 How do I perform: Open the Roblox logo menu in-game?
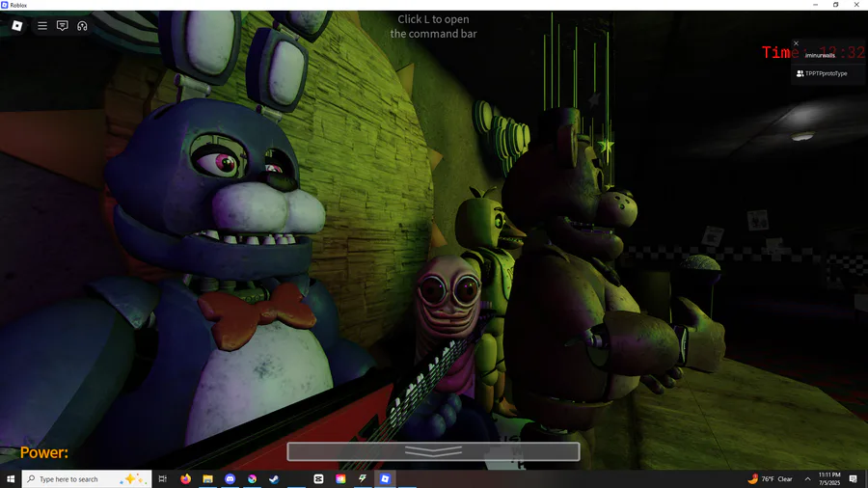pos(17,25)
